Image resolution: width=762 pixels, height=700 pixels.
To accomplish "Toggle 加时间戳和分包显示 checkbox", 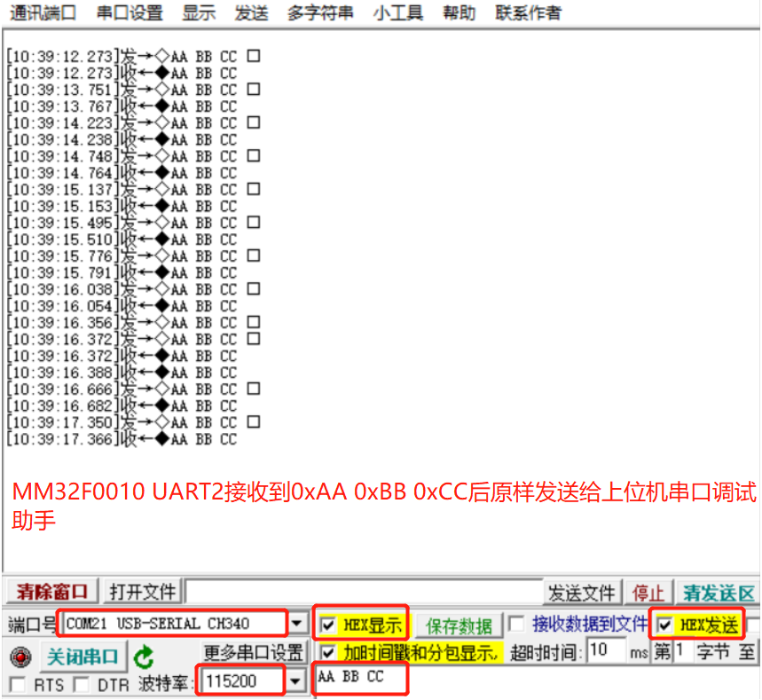I will (328, 652).
